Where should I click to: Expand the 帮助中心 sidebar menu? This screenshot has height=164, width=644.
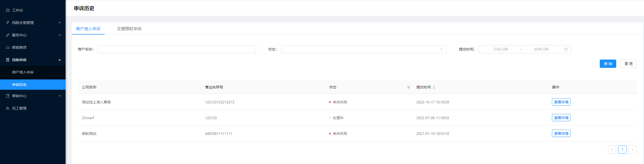coord(33,96)
